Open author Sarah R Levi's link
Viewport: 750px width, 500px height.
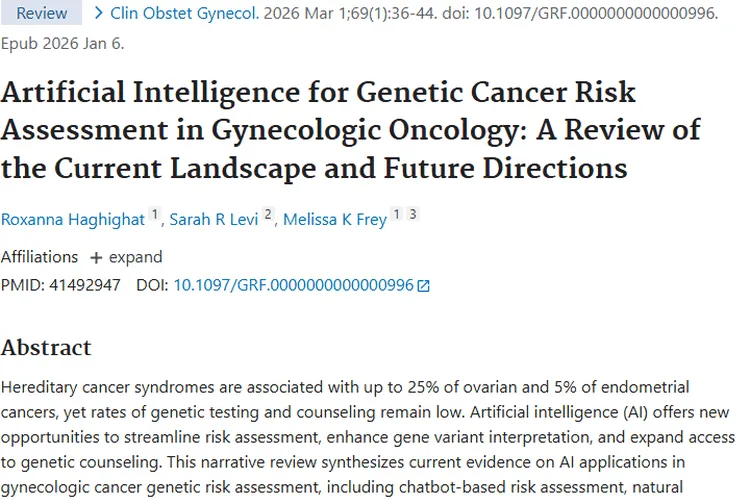coord(214,220)
